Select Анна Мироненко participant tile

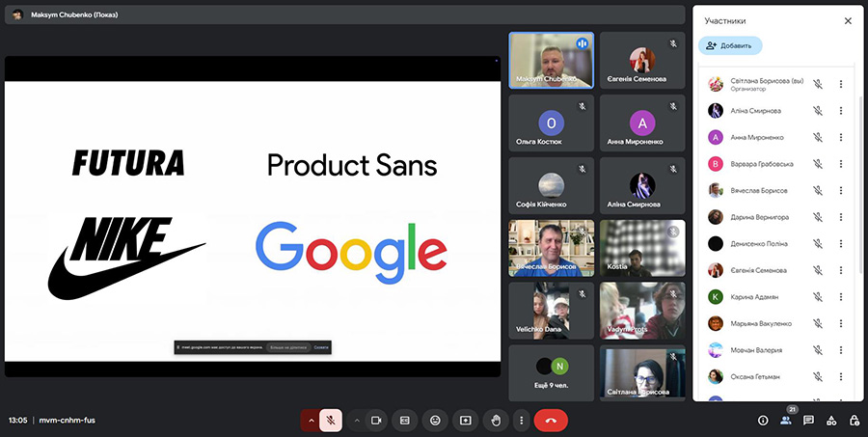pyautogui.click(x=642, y=123)
